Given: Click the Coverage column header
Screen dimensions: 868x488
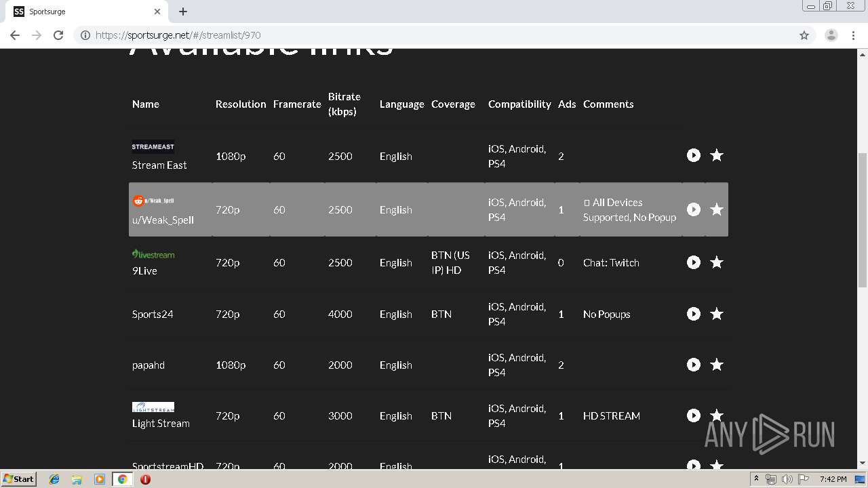Looking at the screenshot, I should [x=453, y=104].
